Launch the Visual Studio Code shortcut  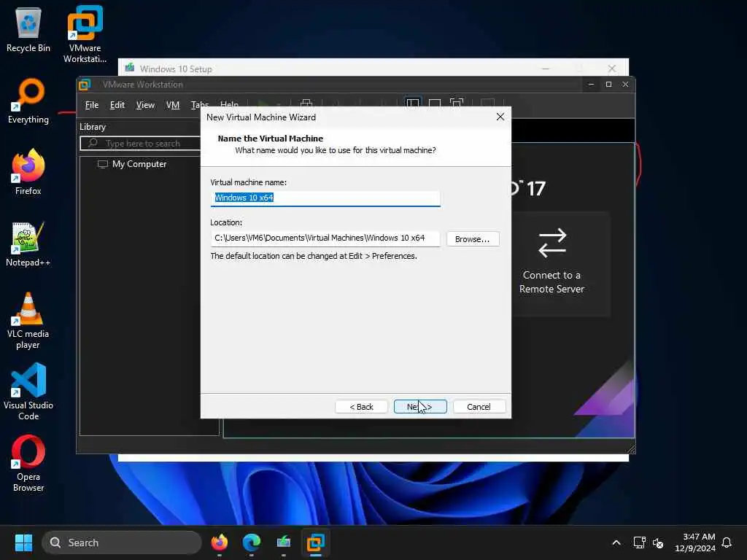28,392
